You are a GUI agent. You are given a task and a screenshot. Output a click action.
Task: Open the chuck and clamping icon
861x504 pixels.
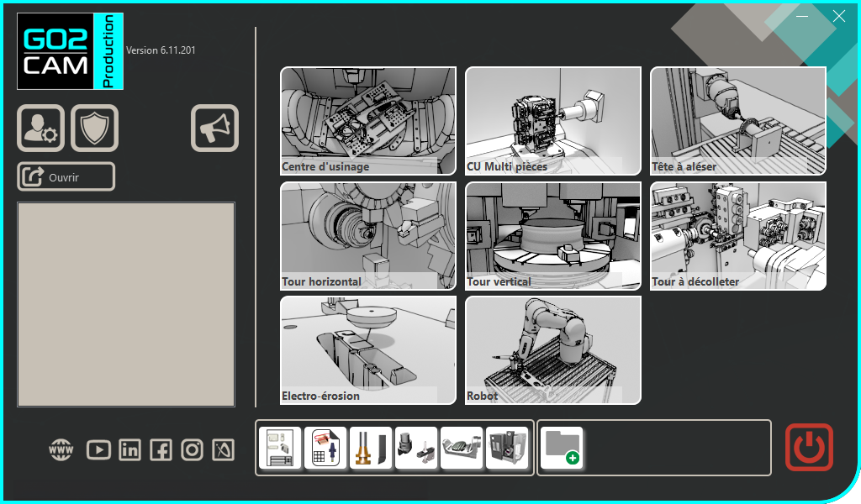(415, 447)
